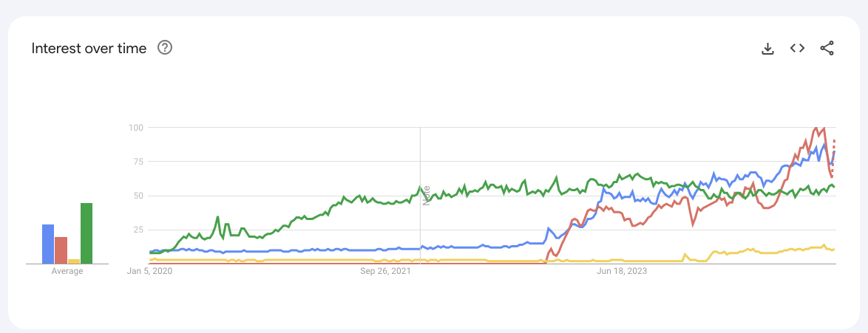This screenshot has height=333, width=868.
Task: Click the help question mark icon
Action: click(x=165, y=48)
